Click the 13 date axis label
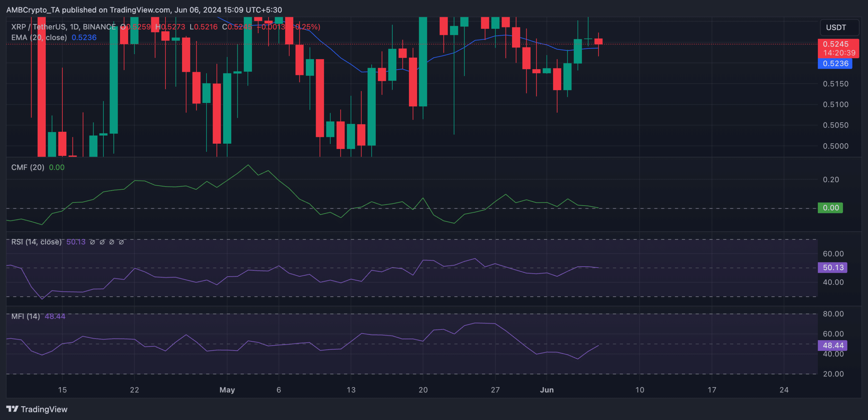 (x=351, y=390)
